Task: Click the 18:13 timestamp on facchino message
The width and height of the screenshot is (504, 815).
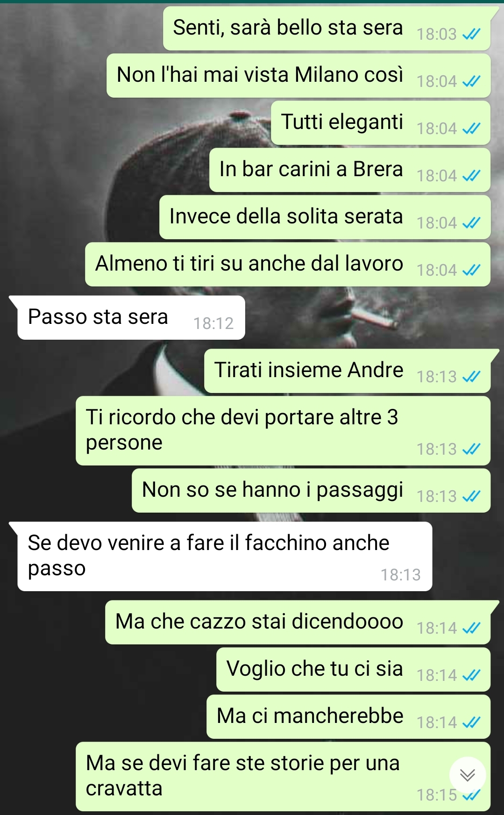Action: pyautogui.click(x=400, y=575)
